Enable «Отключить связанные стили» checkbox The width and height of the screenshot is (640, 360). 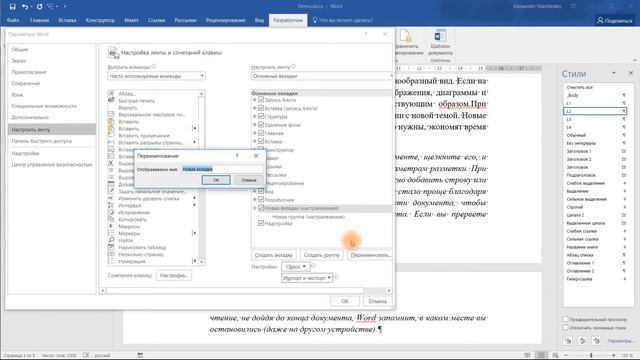coord(566,327)
